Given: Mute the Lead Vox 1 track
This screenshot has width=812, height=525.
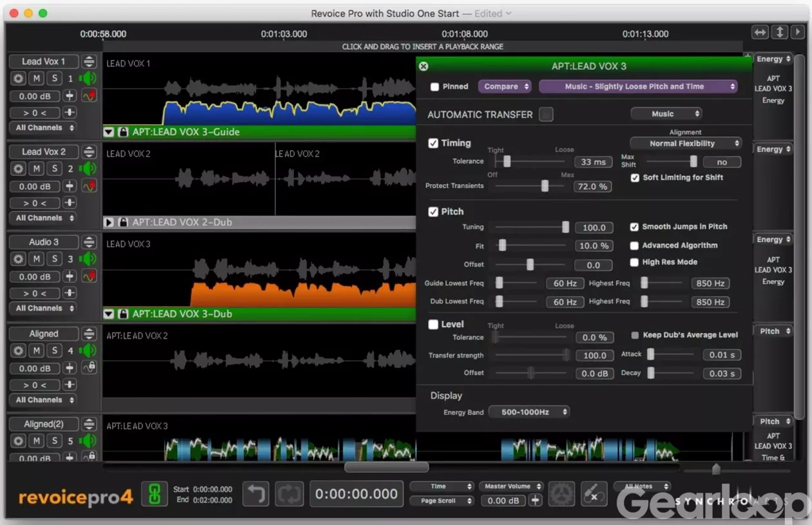Looking at the screenshot, I should pos(37,79).
